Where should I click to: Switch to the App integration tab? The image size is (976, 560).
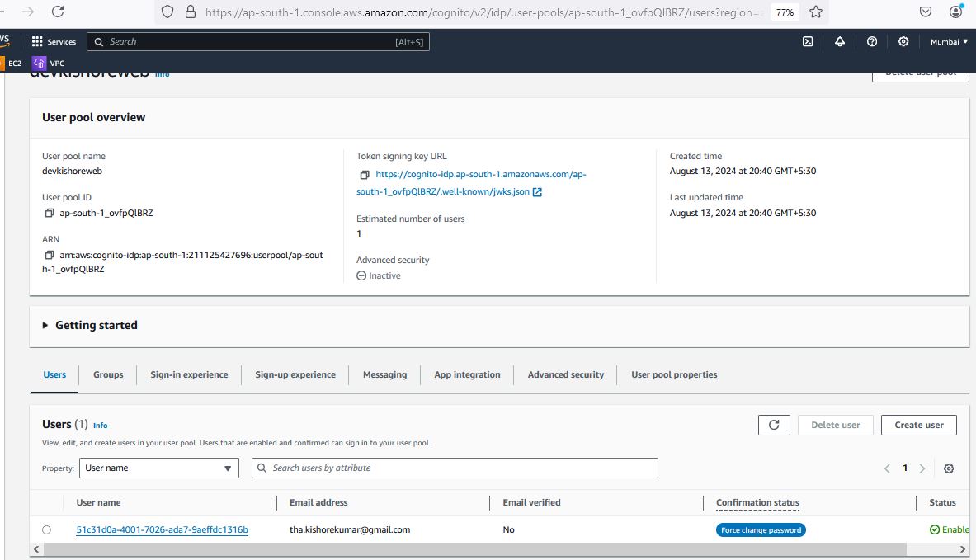coord(467,374)
